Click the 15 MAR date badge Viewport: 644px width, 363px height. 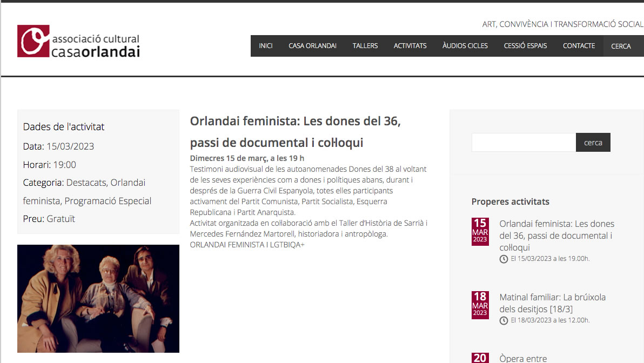tap(480, 231)
